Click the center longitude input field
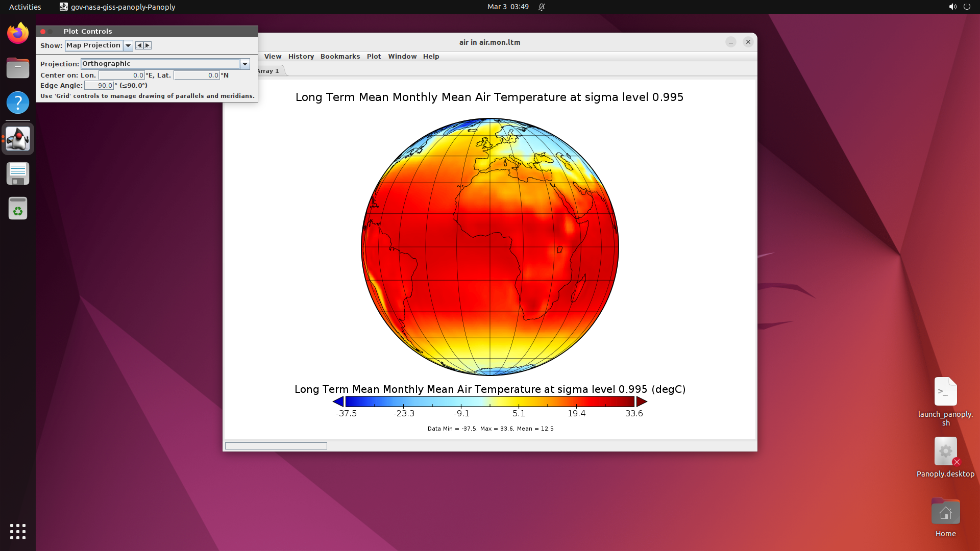This screenshot has height=551, width=980. coord(121,75)
